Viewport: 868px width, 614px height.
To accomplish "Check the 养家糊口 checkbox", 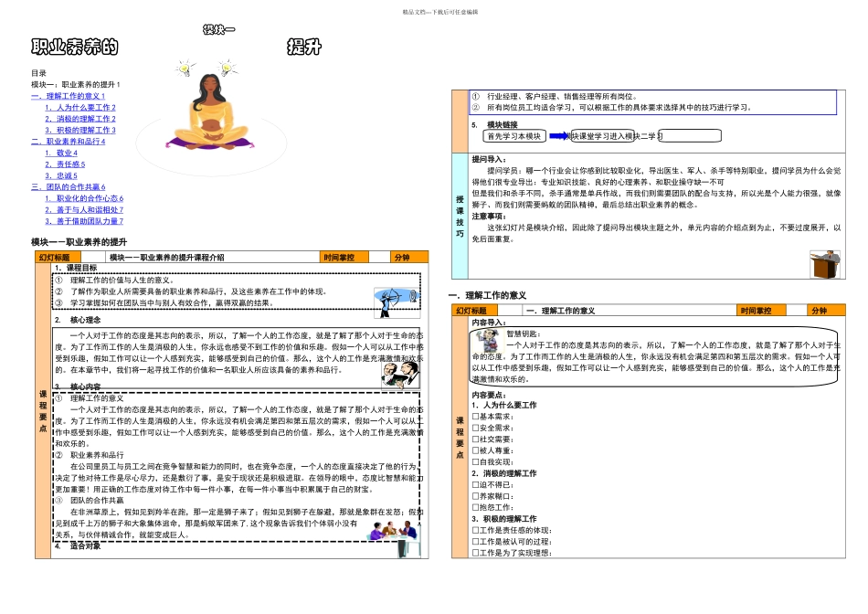I will [x=475, y=496].
